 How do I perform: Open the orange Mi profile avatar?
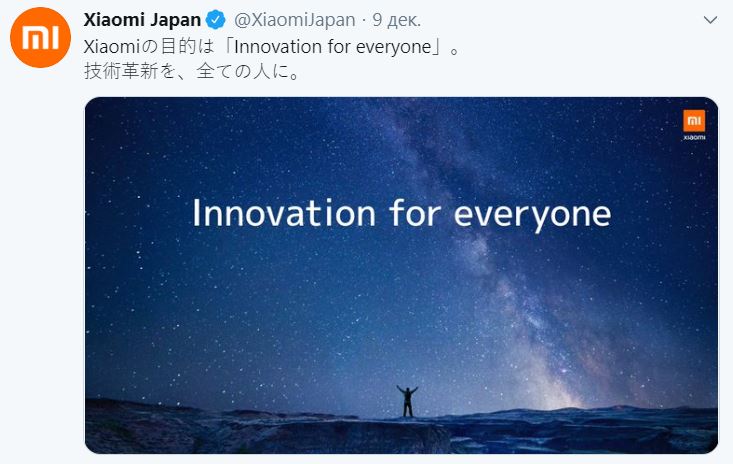point(40,37)
